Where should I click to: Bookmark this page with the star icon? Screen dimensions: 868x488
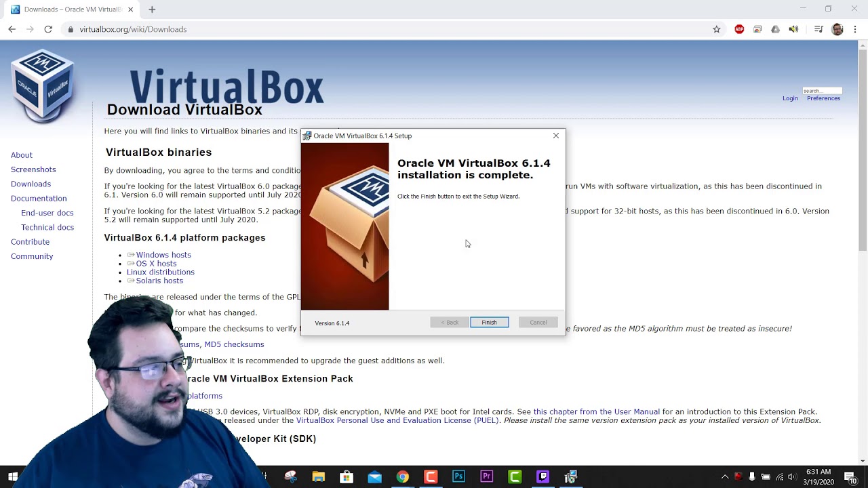pyautogui.click(x=716, y=29)
